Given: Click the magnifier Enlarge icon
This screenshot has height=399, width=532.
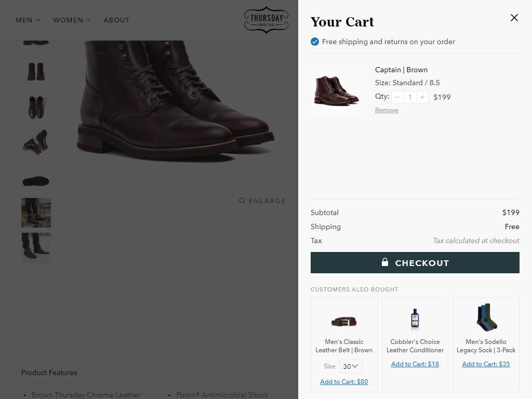Looking at the screenshot, I should pos(242,201).
